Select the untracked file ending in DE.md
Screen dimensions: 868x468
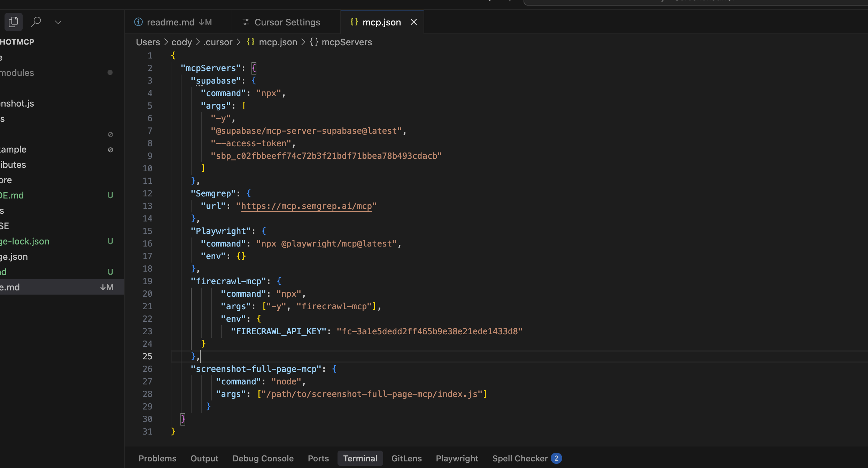tap(62, 195)
